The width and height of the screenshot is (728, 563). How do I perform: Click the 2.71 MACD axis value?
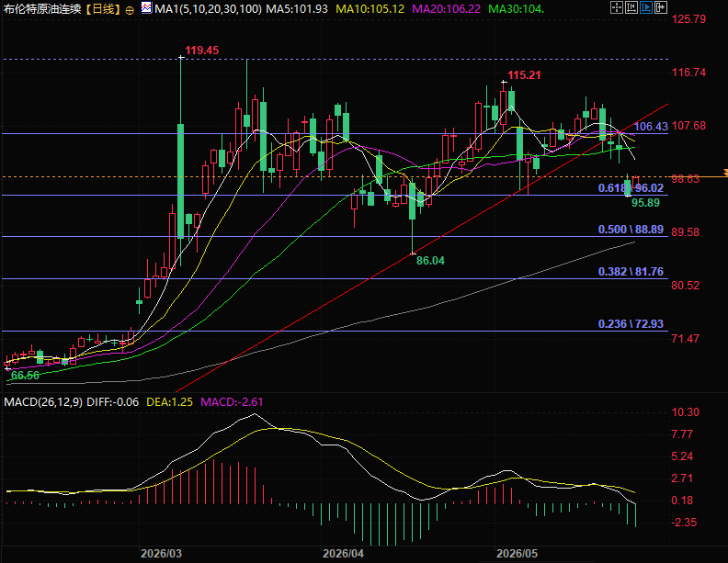(x=682, y=479)
